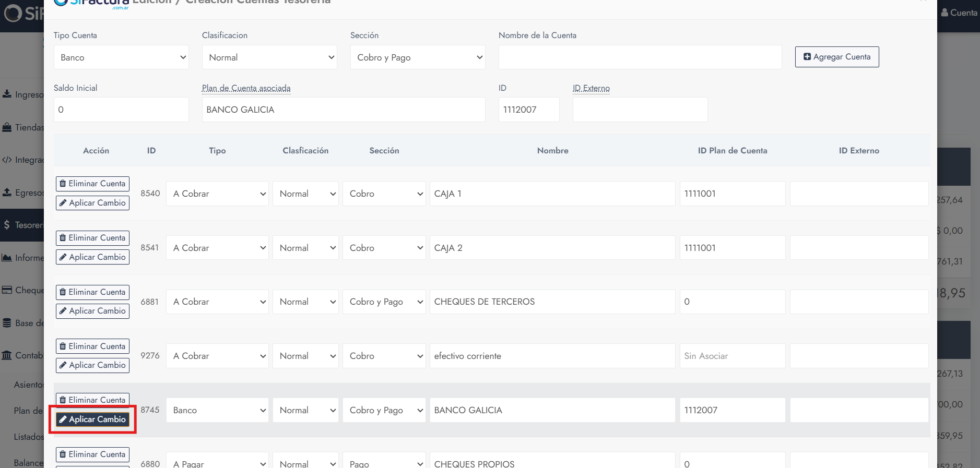Open Plan de cuentas in sidebar menu
This screenshot has height=468, width=980.
[28, 411]
